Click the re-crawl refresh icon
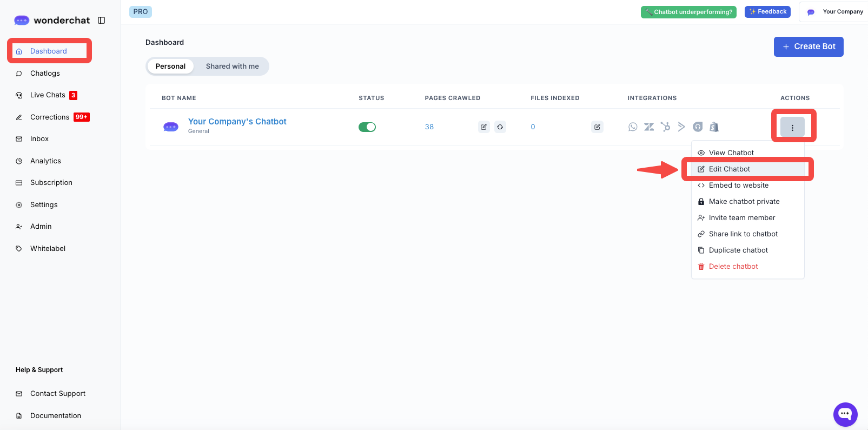 (500, 127)
